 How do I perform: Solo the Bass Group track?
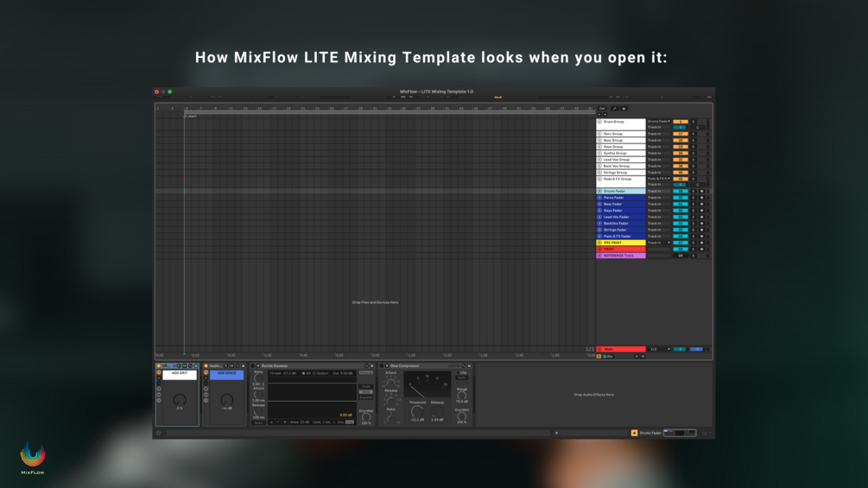[x=693, y=141]
